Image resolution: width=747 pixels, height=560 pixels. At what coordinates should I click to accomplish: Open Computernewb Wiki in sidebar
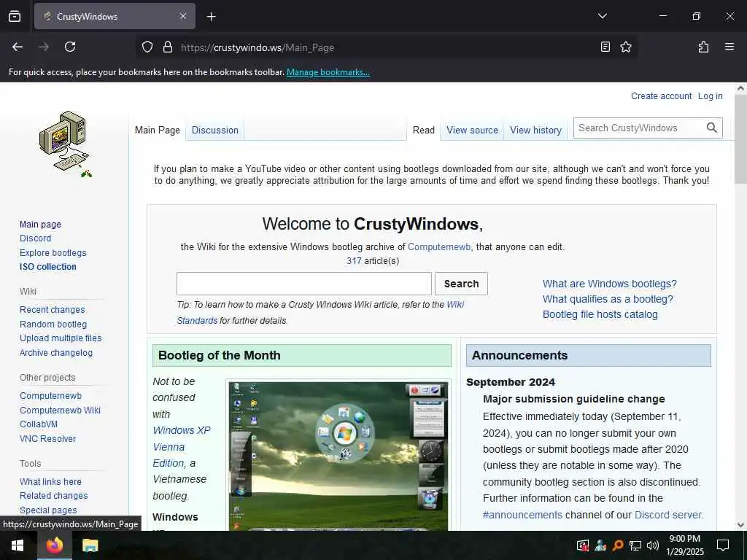(x=60, y=410)
